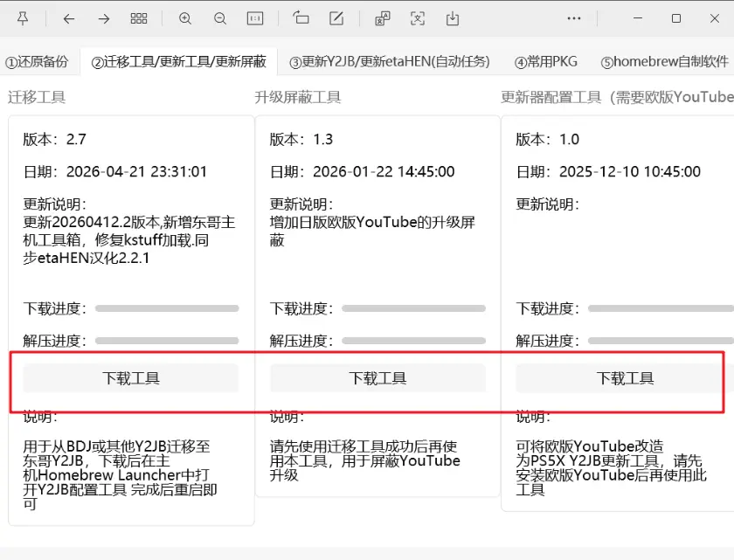Click the 迁移工具 解压进度 progress bar
Viewport: 734px width, 560px height.
pos(167,341)
